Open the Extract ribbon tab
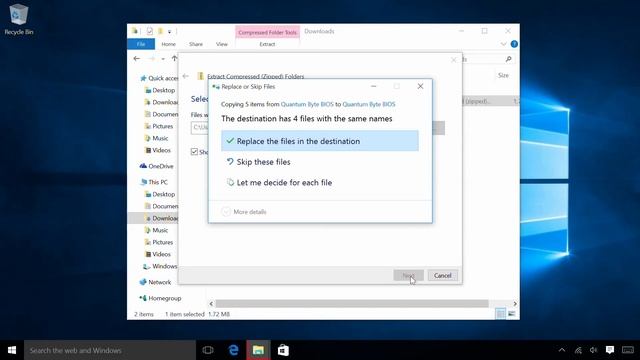640x360 pixels. pos(267,44)
